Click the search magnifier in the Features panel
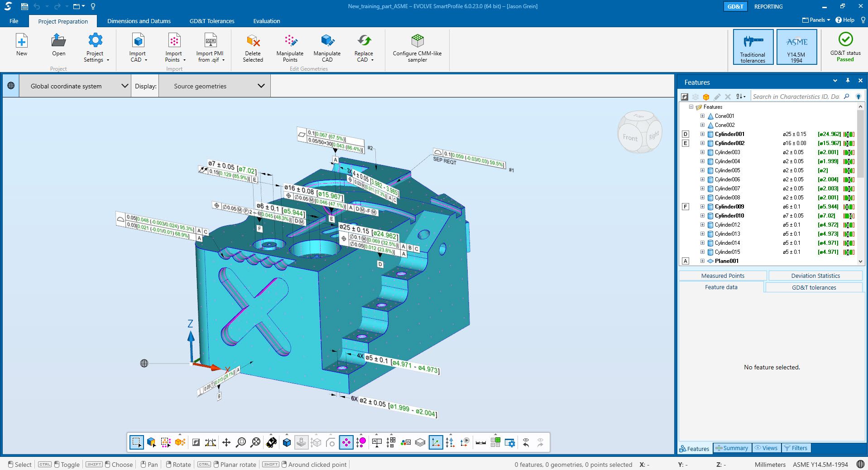This screenshot has height=470, width=868. tap(847, 97)
